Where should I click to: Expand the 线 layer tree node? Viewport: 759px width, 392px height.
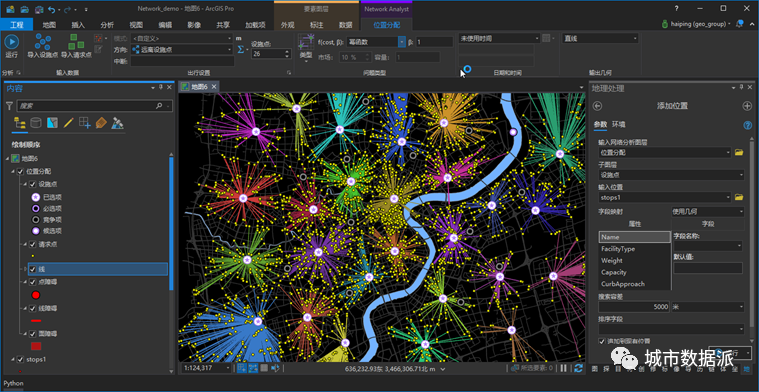pyautogui.click(x=26, y=269)
